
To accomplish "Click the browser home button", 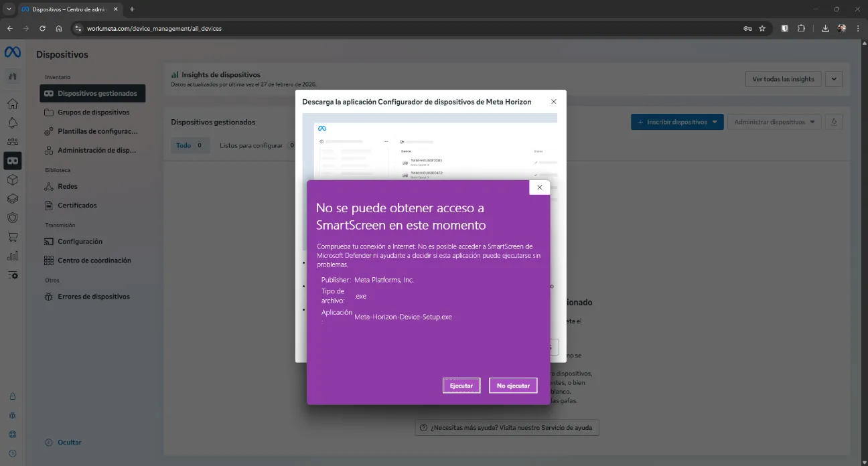I will [59, 29].
